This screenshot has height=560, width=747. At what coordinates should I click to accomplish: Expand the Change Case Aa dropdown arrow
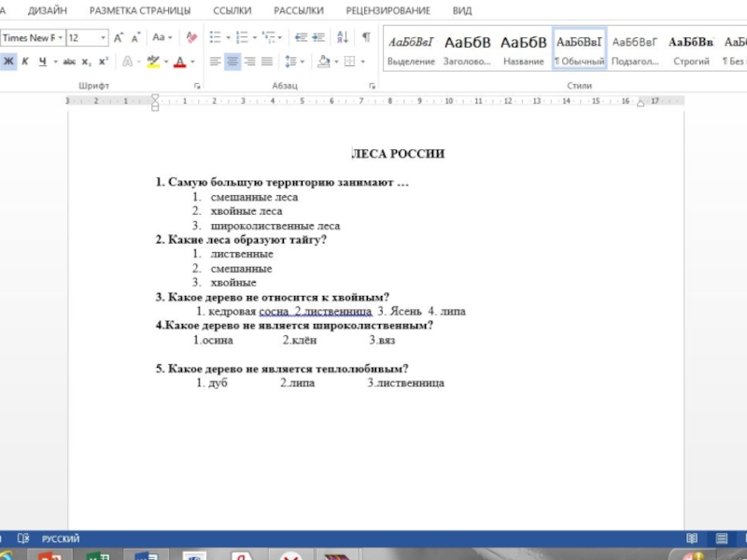point(170,37)
